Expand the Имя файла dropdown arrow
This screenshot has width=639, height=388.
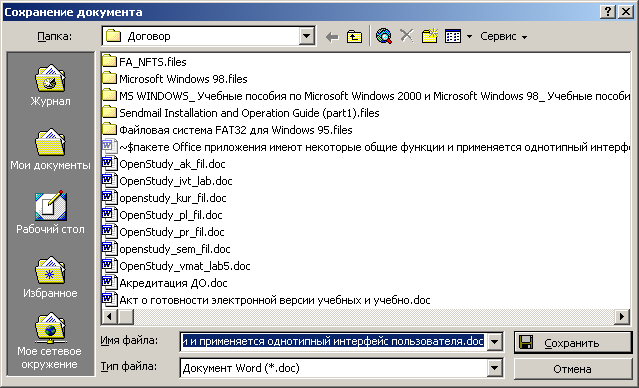(494, 342)
